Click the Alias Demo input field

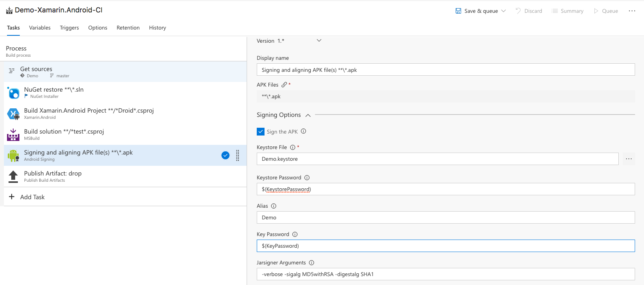[446, 217]
